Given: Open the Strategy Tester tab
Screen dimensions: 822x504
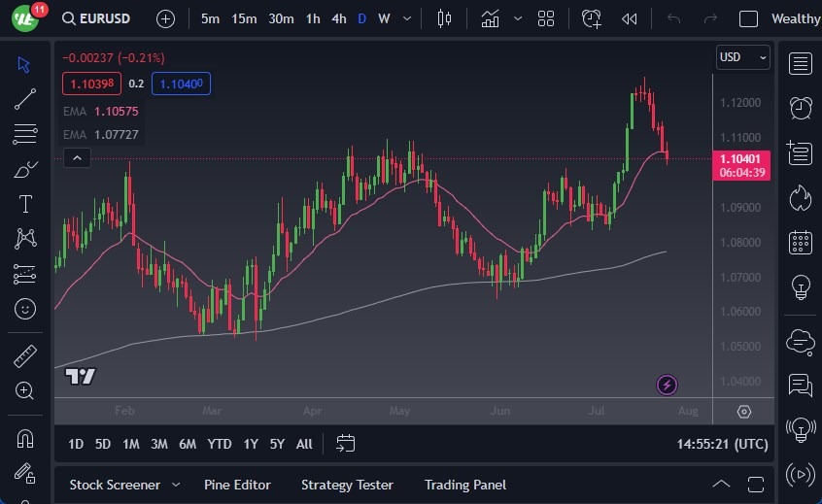Looking at the screenshot, I should pyautogui.click(x=347, y=485).
